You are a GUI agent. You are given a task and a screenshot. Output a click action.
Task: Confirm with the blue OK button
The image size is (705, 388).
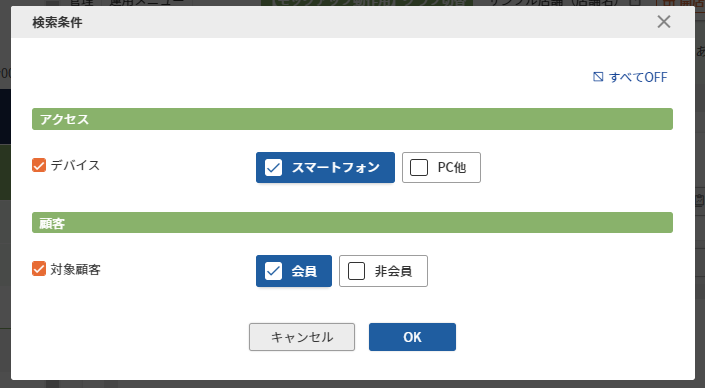(412, 337)
